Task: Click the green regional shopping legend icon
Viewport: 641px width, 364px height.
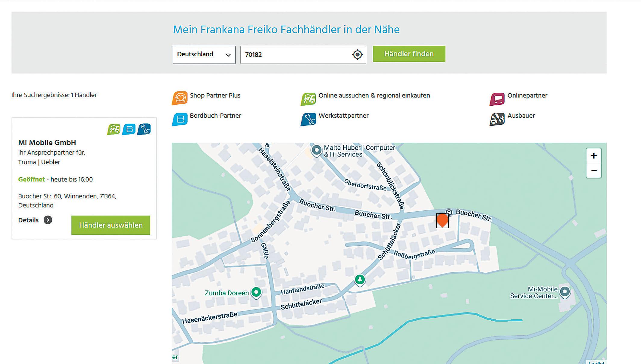Action: point(308,99)
